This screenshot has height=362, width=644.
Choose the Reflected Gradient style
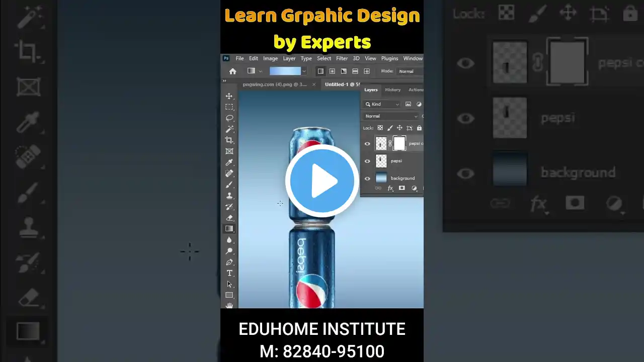(355, 71)
